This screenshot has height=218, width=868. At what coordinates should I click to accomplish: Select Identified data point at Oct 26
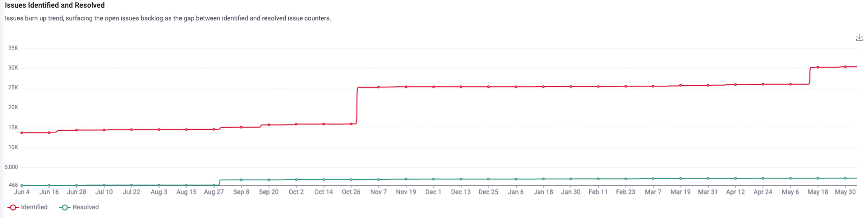pyautogui.click(x=351, y=124)
